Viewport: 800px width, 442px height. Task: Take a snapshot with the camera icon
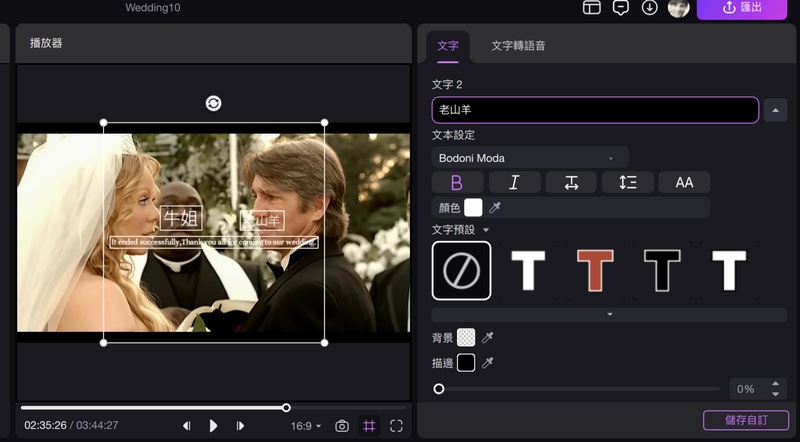pyautogui.click(x=342, y=426)
